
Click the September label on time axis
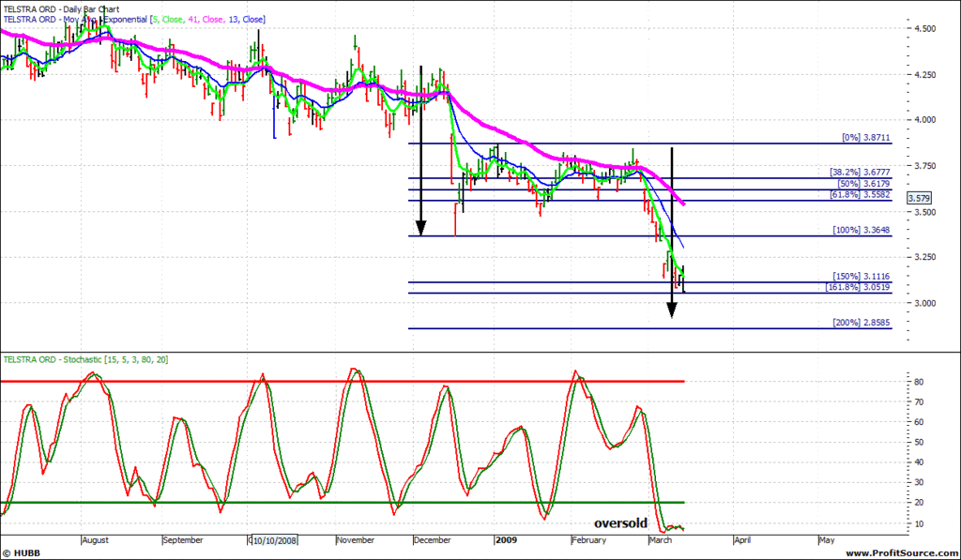tap(183, 540)
